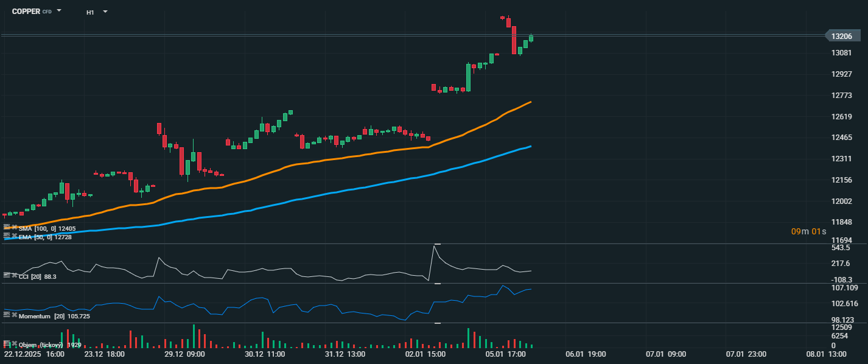Grab resize handle above the CCI panel

(x=436, y=244)
